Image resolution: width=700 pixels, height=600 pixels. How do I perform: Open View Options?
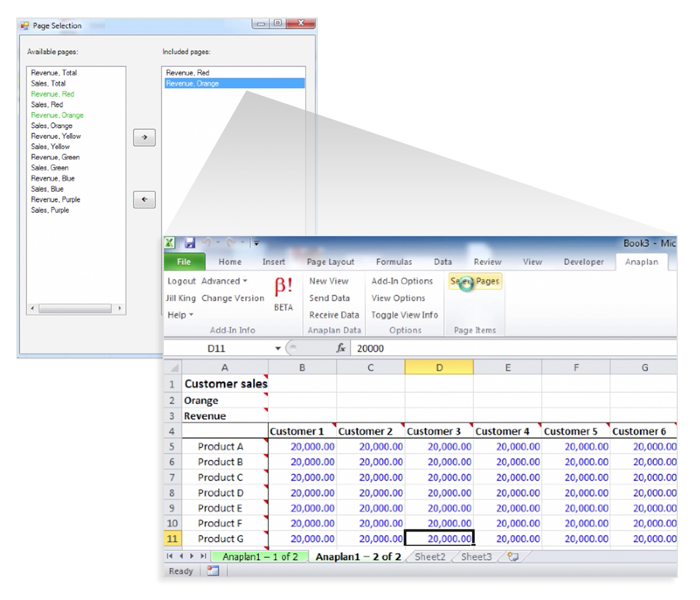click(x=398, y=298)
